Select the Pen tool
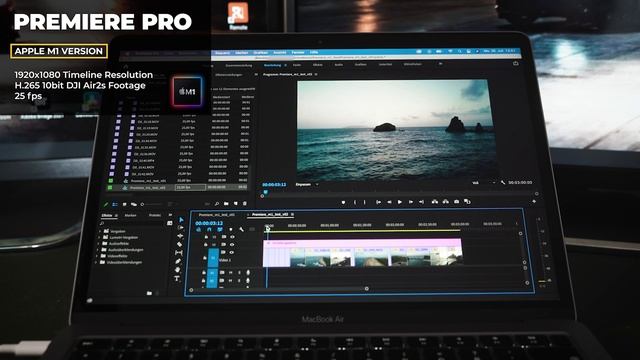The height and width of the screenshot is (360, 640). 178,261
